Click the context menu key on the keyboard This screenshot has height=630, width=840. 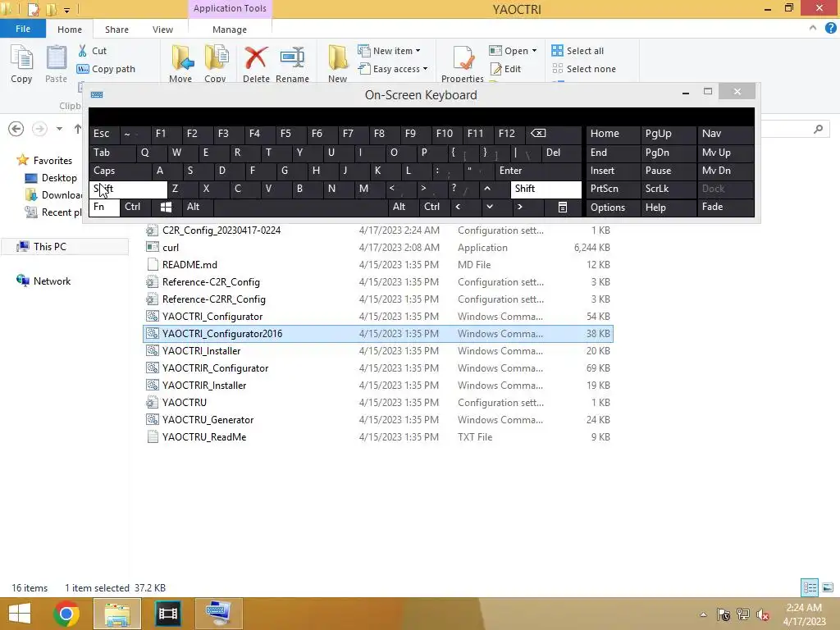pyautogui.click(x=563, y=207)
